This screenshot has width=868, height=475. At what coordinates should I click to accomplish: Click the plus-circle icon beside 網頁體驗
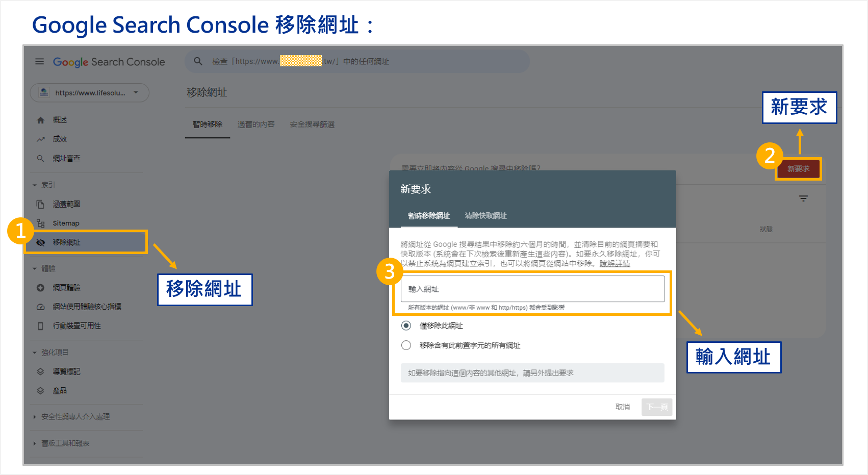click(40, 288)
